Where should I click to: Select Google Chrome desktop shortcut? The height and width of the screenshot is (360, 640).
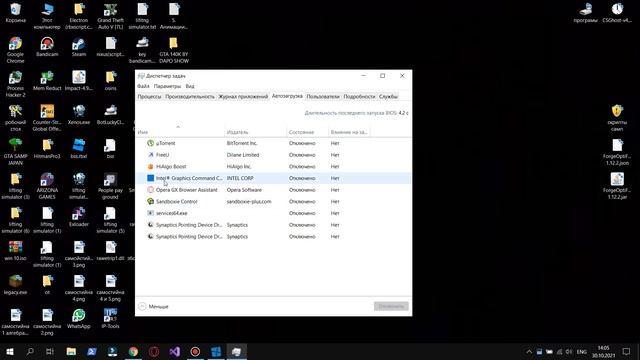click(16, 50)
